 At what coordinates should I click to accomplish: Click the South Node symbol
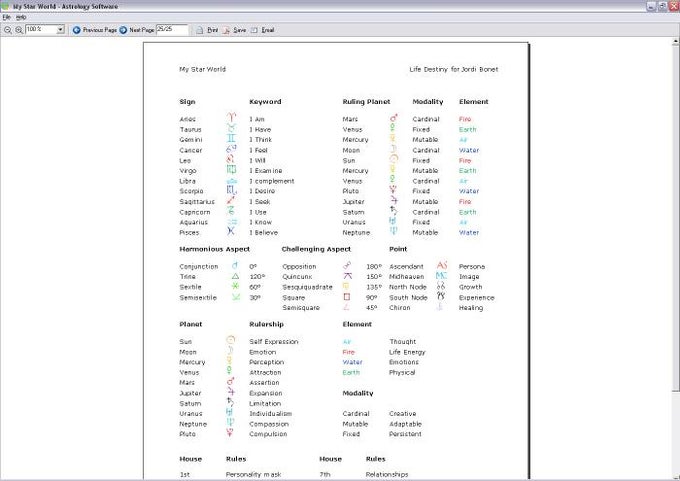[441, 296]
